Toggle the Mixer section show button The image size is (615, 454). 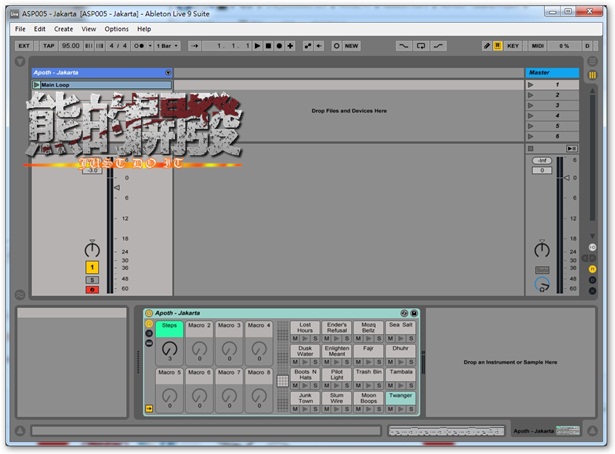(x=592, y=269)
